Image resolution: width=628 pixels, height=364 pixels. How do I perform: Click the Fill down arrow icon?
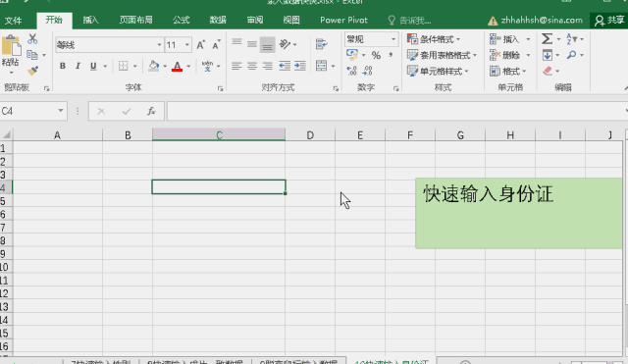548,55
